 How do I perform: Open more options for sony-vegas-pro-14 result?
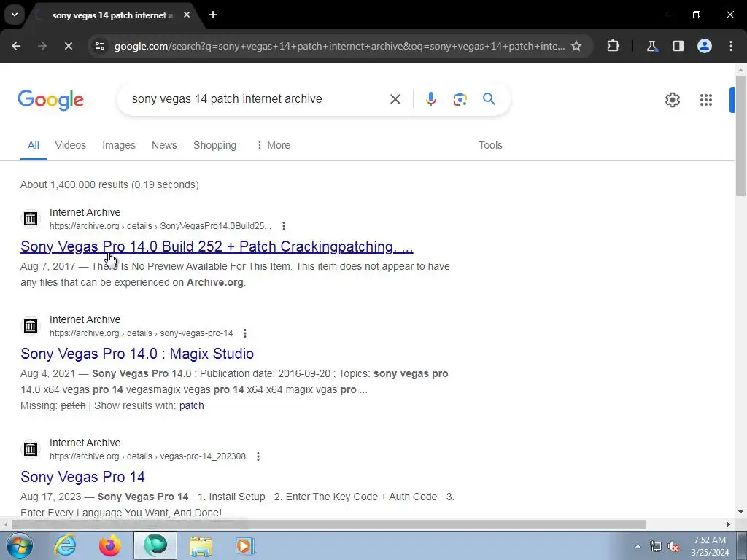pyautogui.click(x=245, y=332)
